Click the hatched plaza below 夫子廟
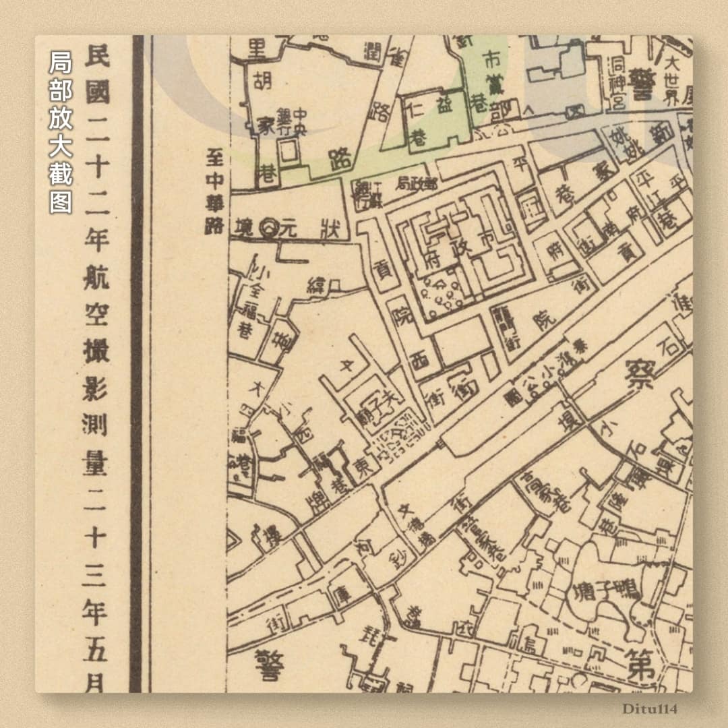728x728 pixels. point(404,431)
